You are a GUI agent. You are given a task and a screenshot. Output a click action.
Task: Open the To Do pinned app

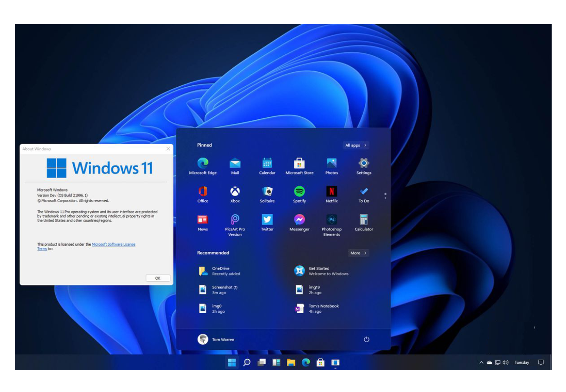click(364, 195)
